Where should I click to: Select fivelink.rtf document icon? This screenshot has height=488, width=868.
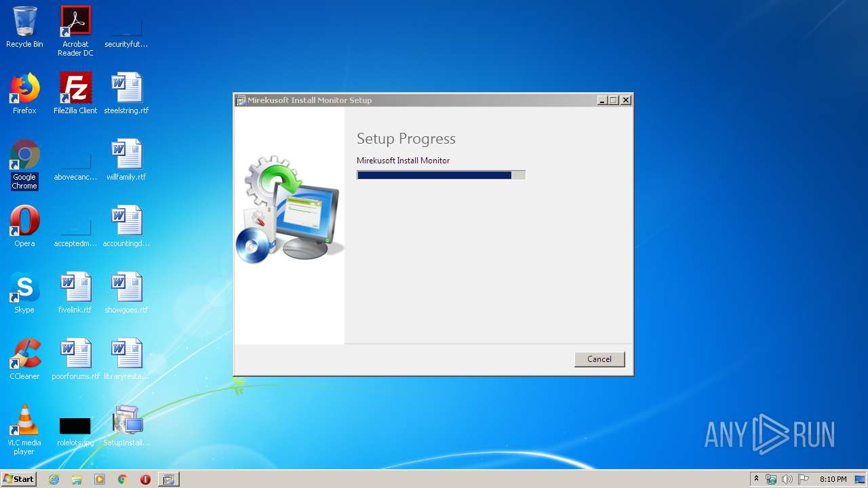click(75, 293)
